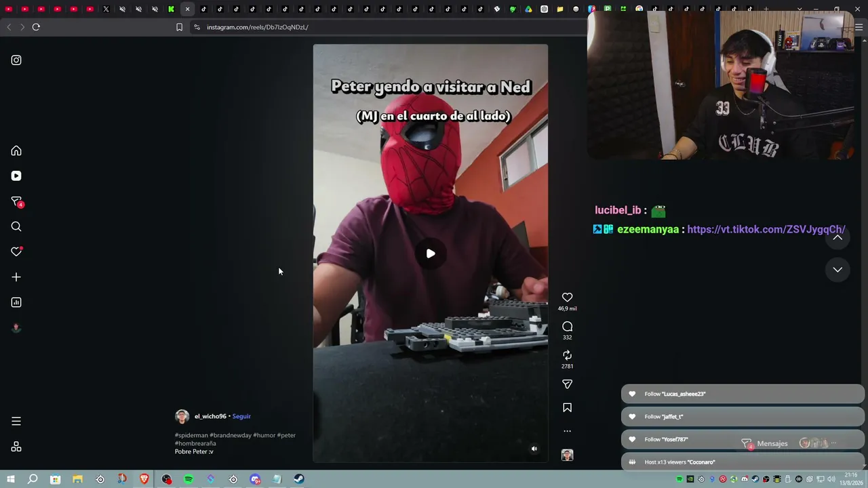Play the paused reel video
This screenshot has width=868, height=488.
(x=431, y=253)
